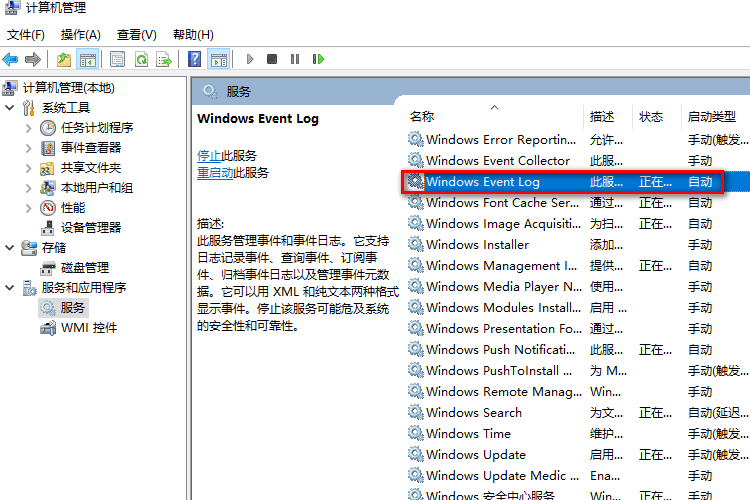750x500 pixels.
Task: Select WMI 控件 in the tree
Action: point(89,328)
